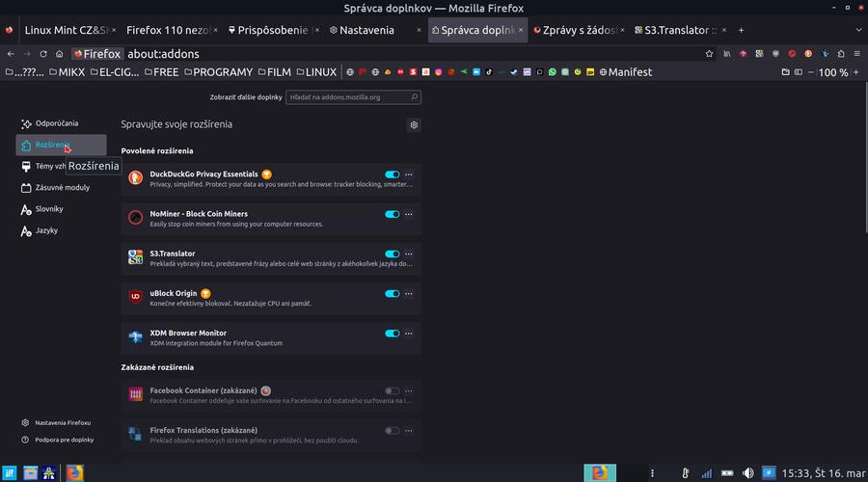This screenshot has height=482, width=868.
Task: Open more options for DuckDuckGo Privacy Essentials
Action: tap(409, 174)
